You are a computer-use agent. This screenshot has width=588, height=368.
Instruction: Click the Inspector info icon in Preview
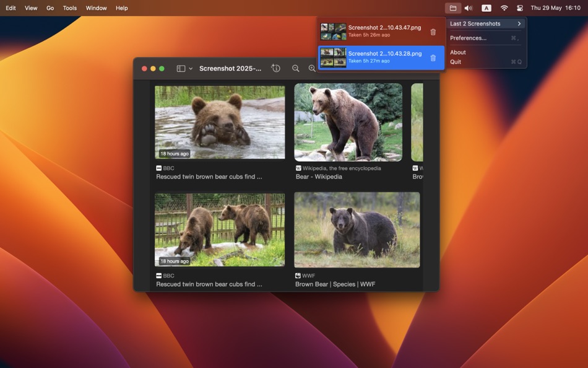275,68
